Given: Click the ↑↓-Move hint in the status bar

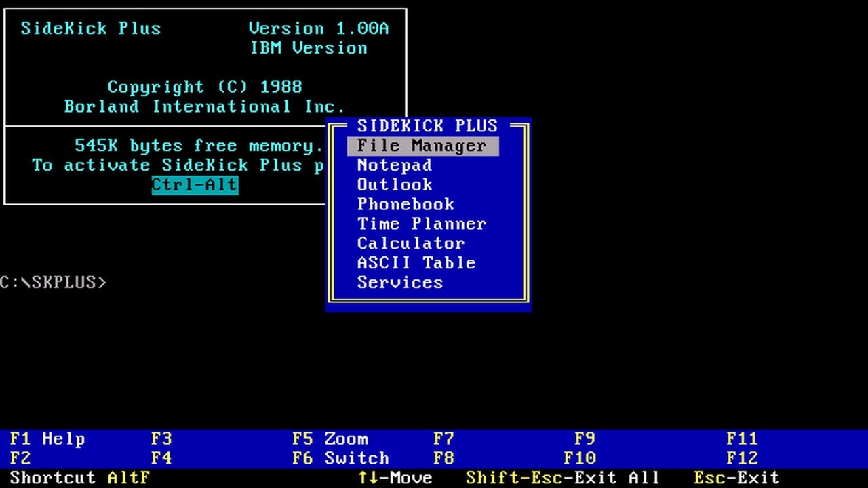Looking at the screenshot, I should (395, 479).
